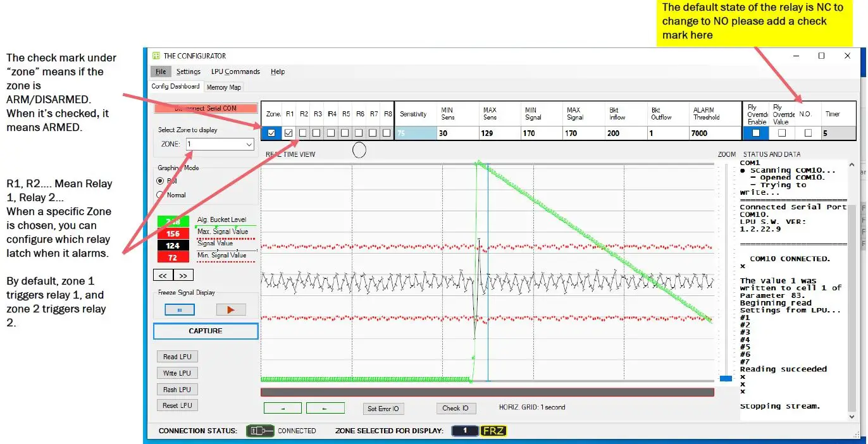Viewport: 868px width, 444px height.
Task: Click the << previous zone arrow
Action: pyautogui.click(x=164, y=274)
